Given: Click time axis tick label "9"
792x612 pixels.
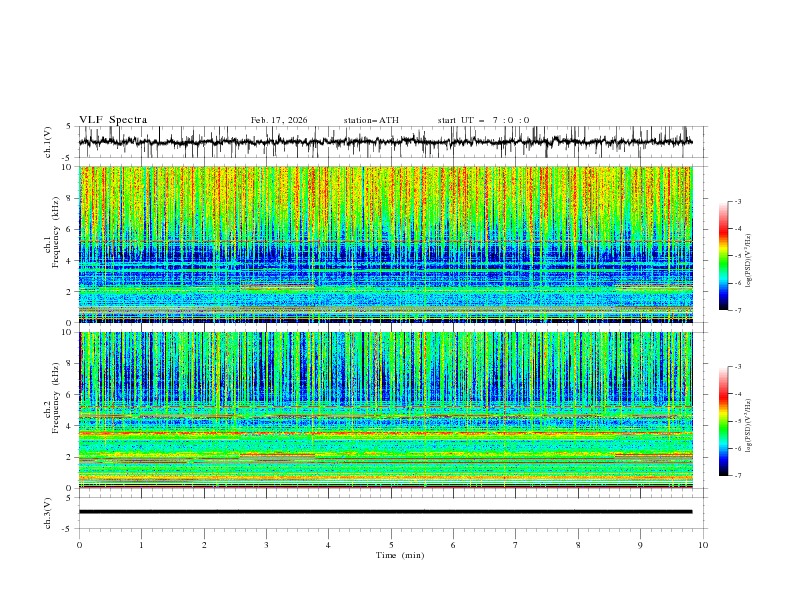Looking at the screenshot, I should (x=640, y=545).
